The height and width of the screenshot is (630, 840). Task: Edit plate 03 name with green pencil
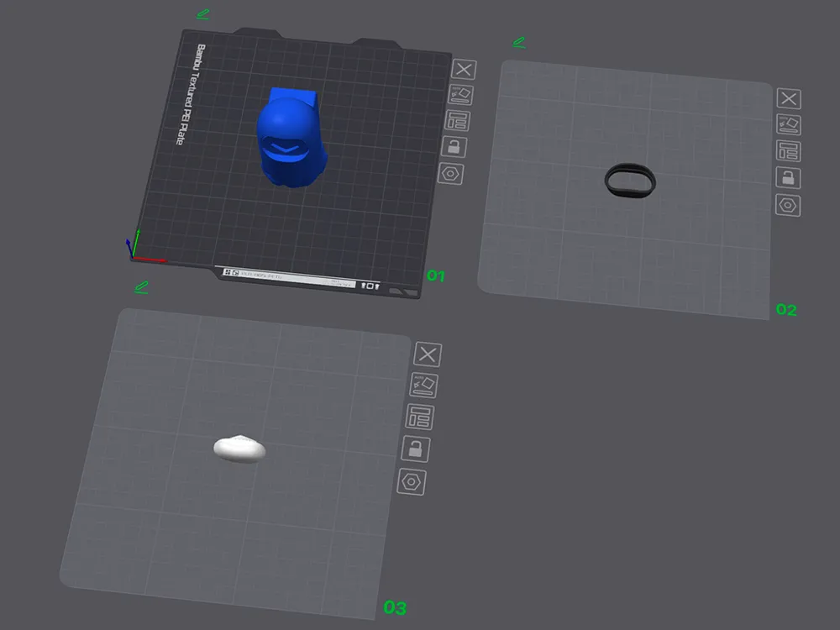coord(141,287)
